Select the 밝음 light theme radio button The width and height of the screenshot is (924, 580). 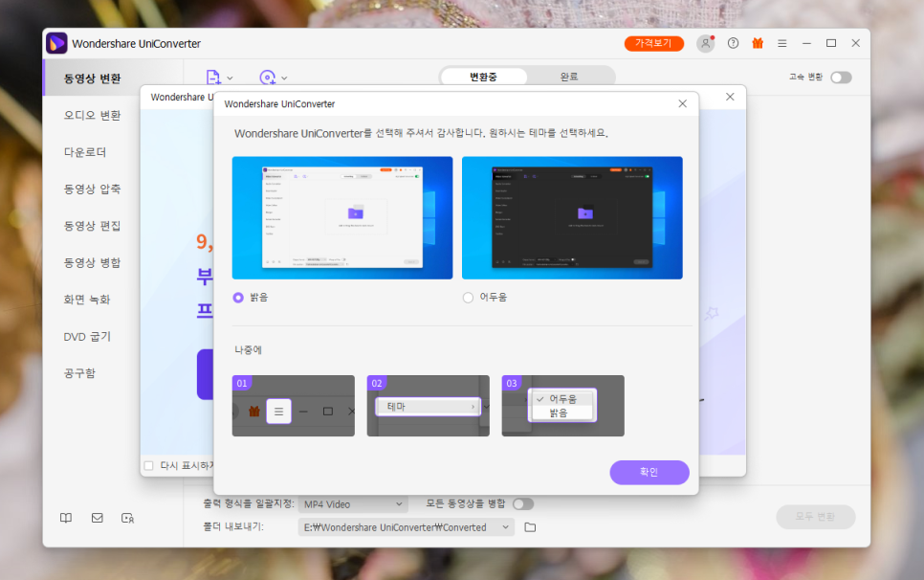(x=238, y=298)
